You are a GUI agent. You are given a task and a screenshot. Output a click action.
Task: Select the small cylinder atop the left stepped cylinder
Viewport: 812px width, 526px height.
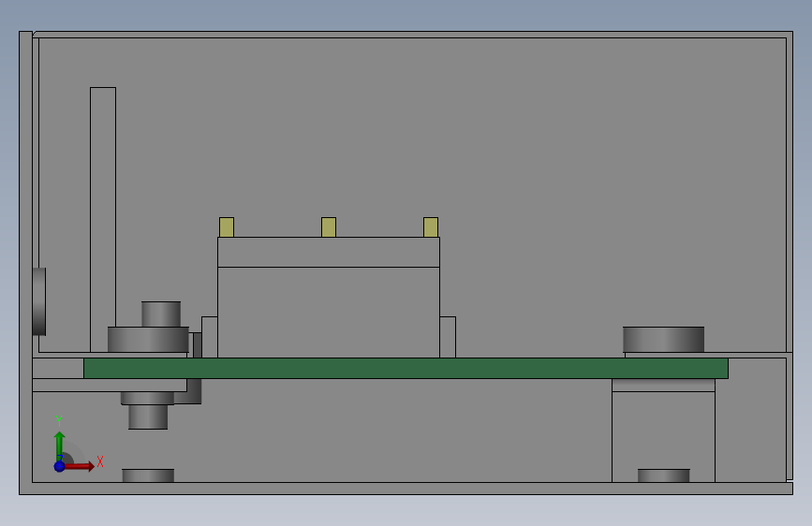pyautogui.click(x=161, y=314)
